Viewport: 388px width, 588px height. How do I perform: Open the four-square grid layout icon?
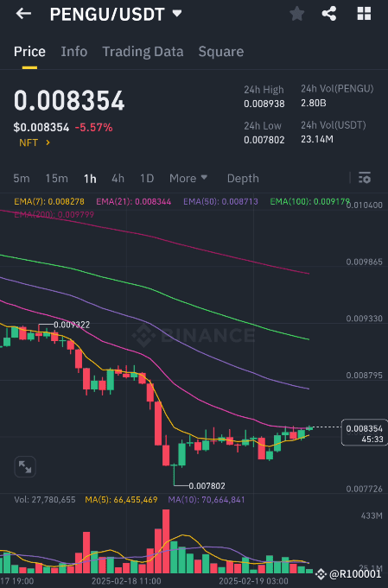(364, 14)
